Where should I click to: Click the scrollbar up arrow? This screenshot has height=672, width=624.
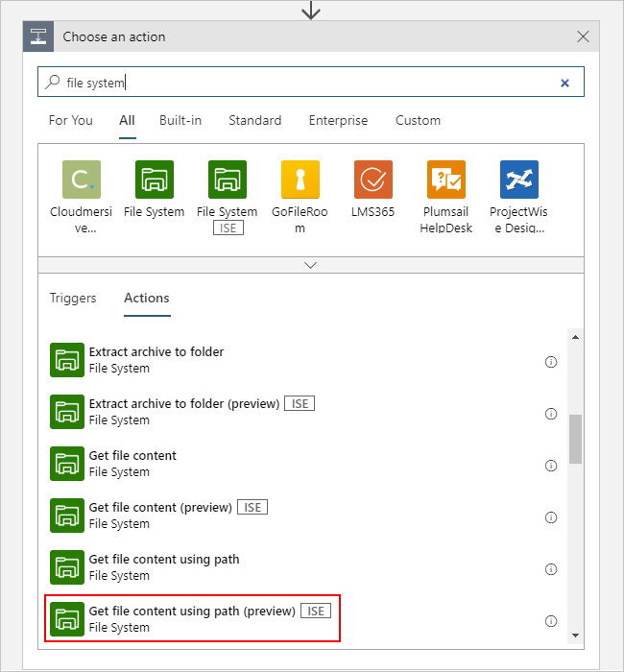[575, 337]
